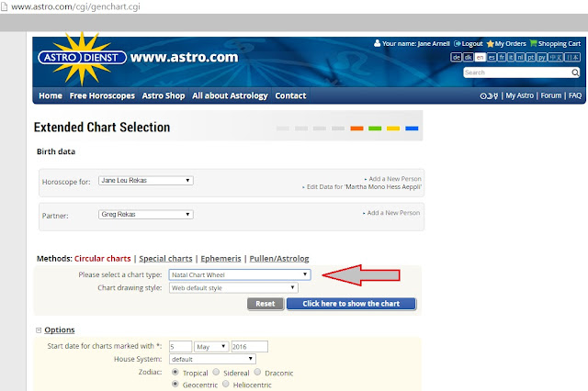Select the Heliocentric option

coord(226,384)
